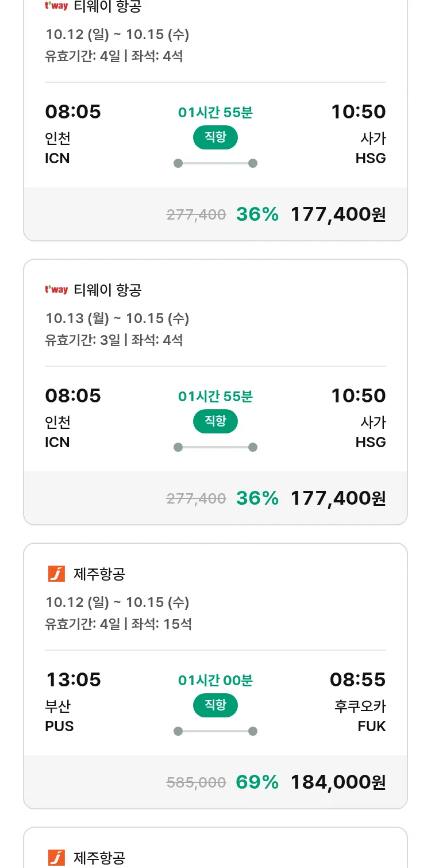Click the crossed-out 585,000 original price

click(196, 782)
